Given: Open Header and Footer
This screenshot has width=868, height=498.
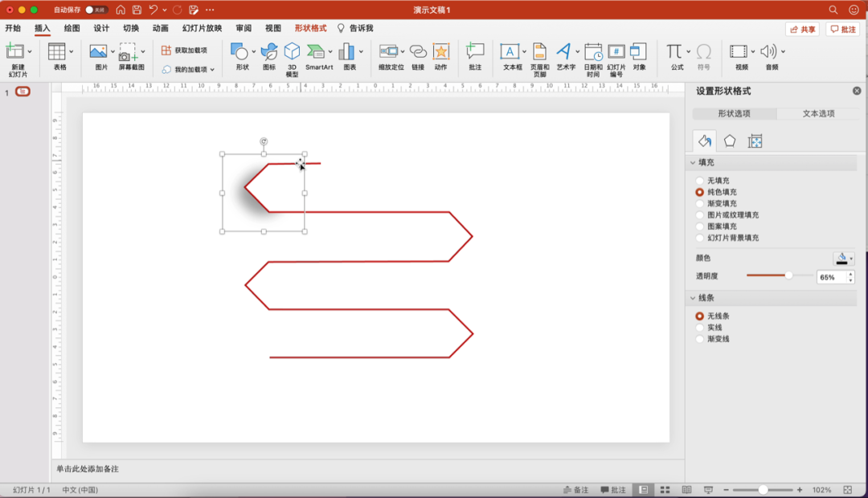Looking at the screenshot, I should pos(540,59).
